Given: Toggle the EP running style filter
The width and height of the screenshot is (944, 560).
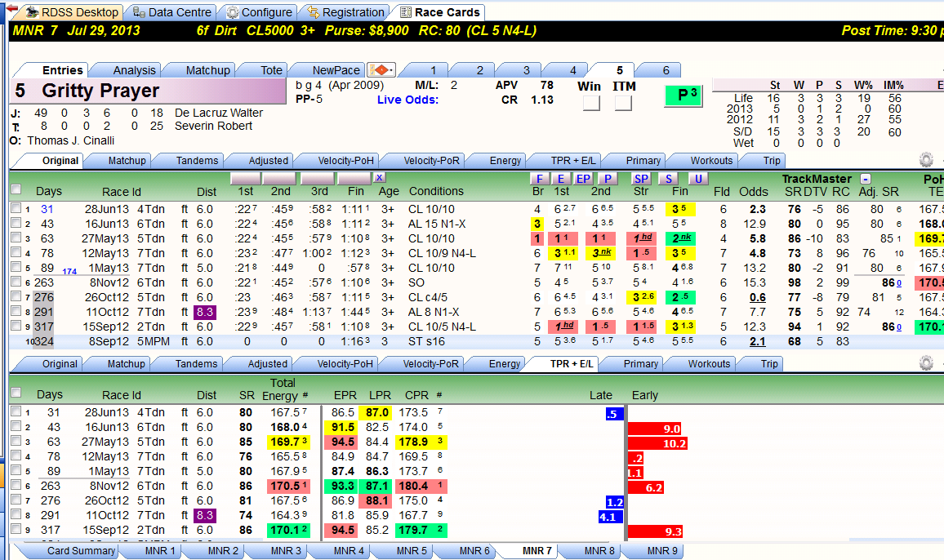Looking at the screenshot, I should coord(583,179).
